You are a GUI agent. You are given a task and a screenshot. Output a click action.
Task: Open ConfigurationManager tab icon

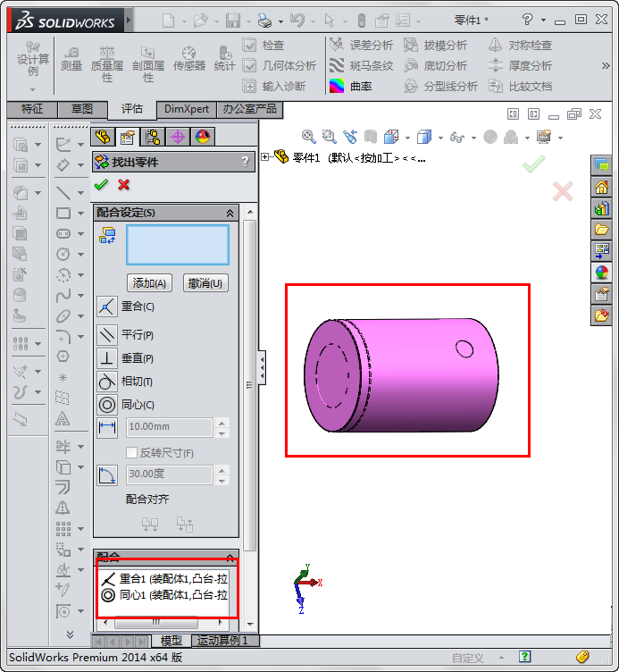[x=153, y=137]
